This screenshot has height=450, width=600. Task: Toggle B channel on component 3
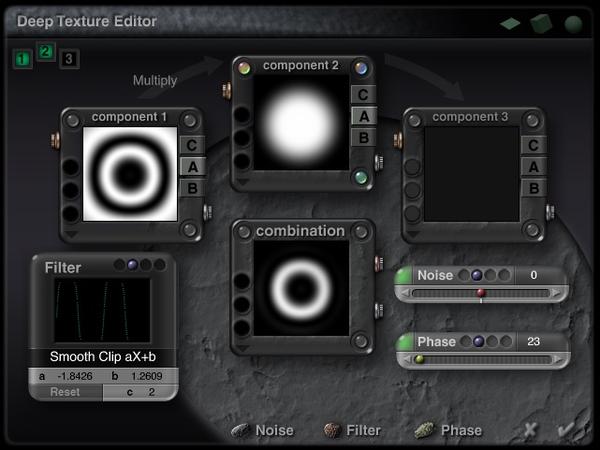click(x=533, y=188)
